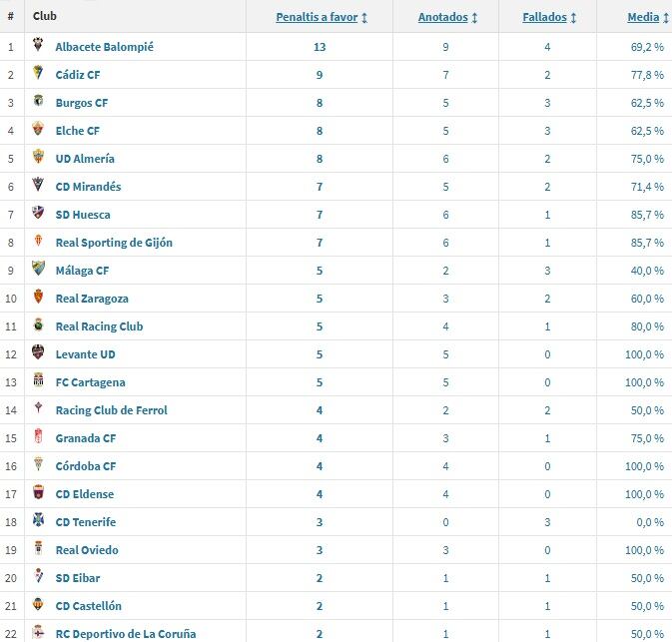
Task: Click the Elche CF crest icon
Action: (x=39, y=130)
